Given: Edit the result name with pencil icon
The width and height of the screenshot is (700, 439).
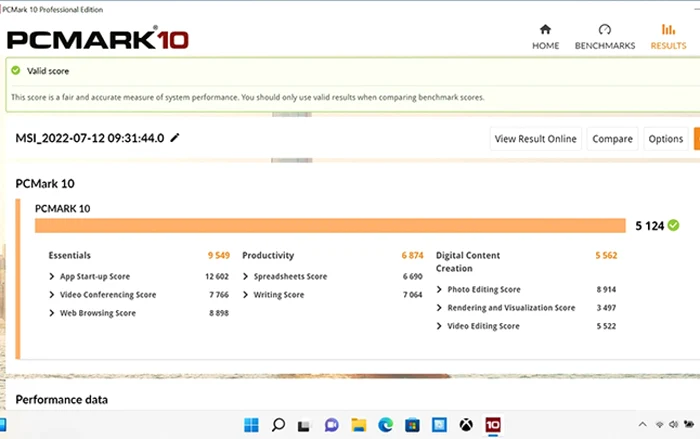Looking at the screenshot, I should coord(175,138).
